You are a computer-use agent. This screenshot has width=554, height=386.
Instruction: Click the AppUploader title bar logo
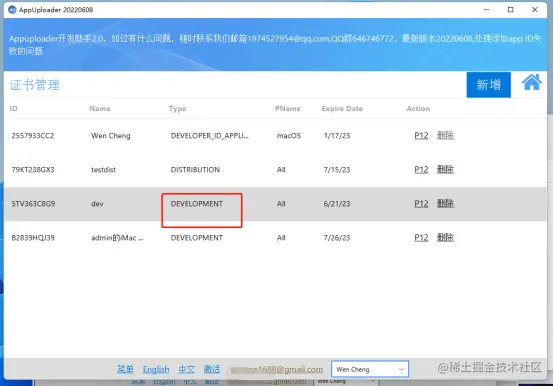pyautogui.click(x=12, y=10)
